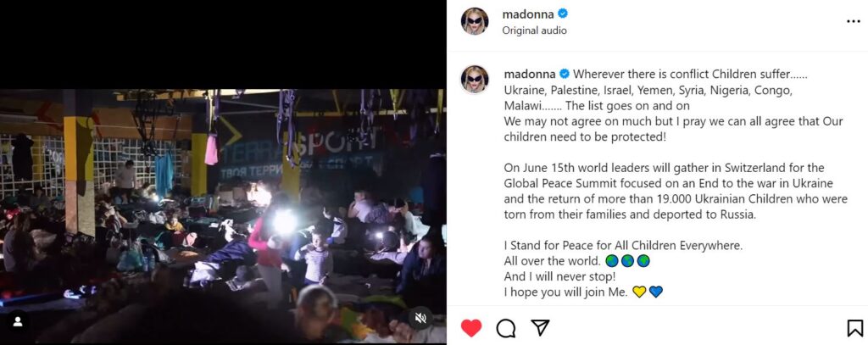Click the globe emojis after "All over the world"

click(627, 261)
